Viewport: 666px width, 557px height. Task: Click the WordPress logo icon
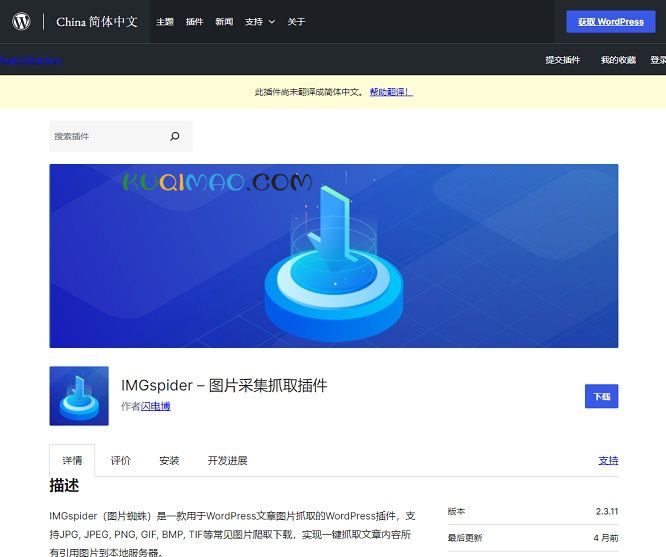(x=21, y=21)
